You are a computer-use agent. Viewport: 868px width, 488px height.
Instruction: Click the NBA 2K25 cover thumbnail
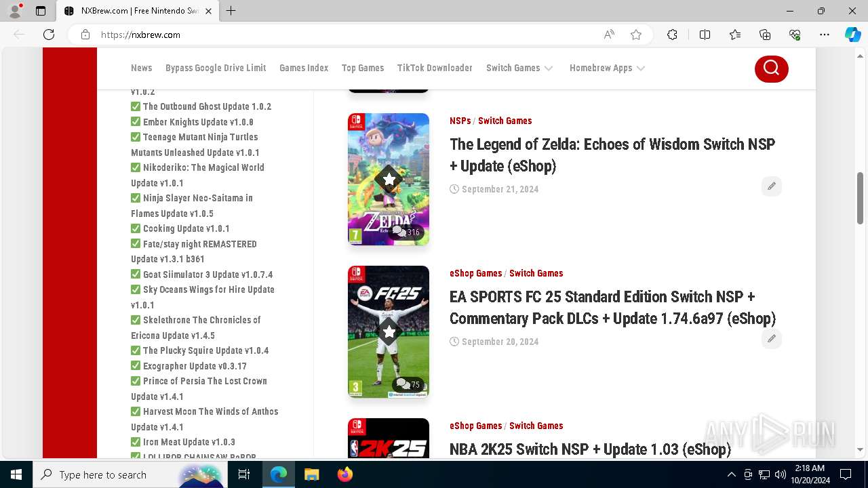(389, 439)
